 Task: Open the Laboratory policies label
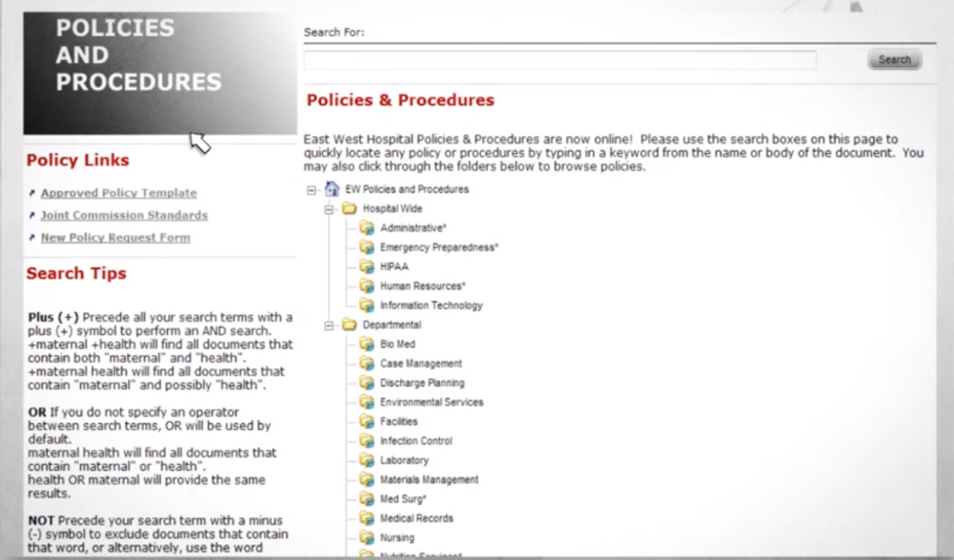pyautogui.click(x=405, y=460)
